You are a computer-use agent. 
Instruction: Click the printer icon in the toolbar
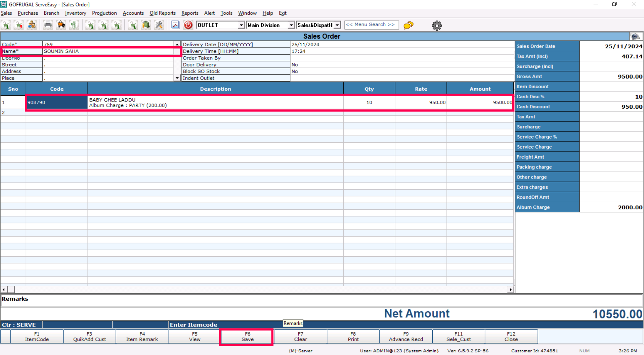48,25
